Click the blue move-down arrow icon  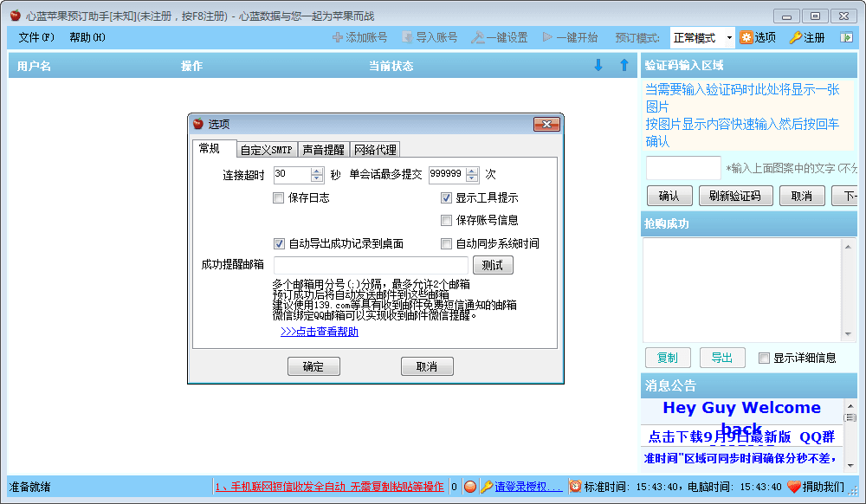[598, 65]
